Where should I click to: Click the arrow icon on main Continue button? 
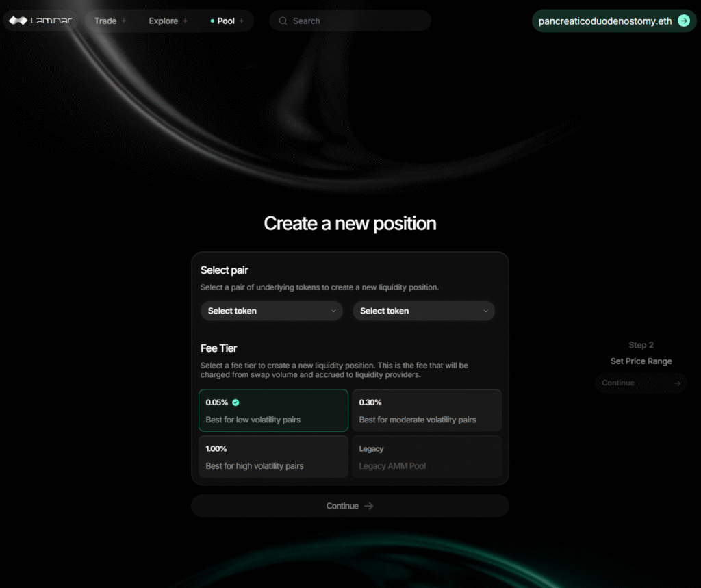pos(369,506)
